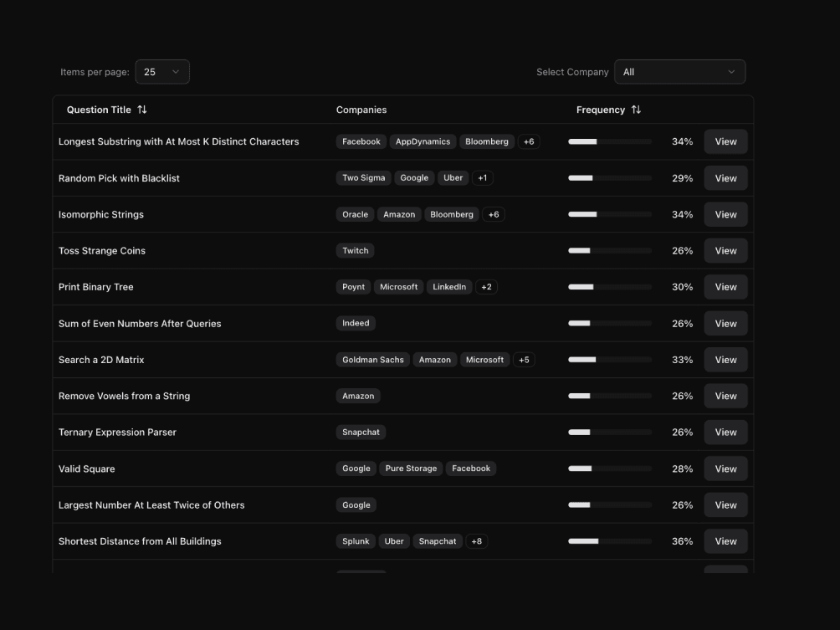
Task: Expand +5 companies on Search a 2D Matrix
Action: [524, 360]
